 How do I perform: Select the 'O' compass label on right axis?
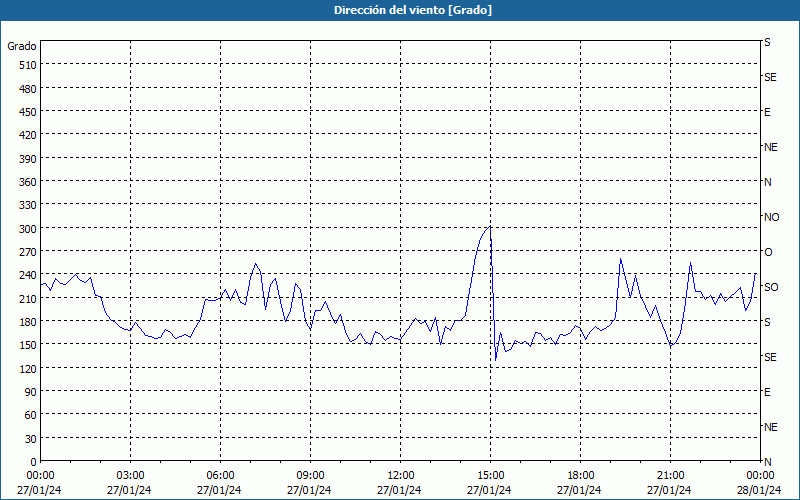coord(768,252)
